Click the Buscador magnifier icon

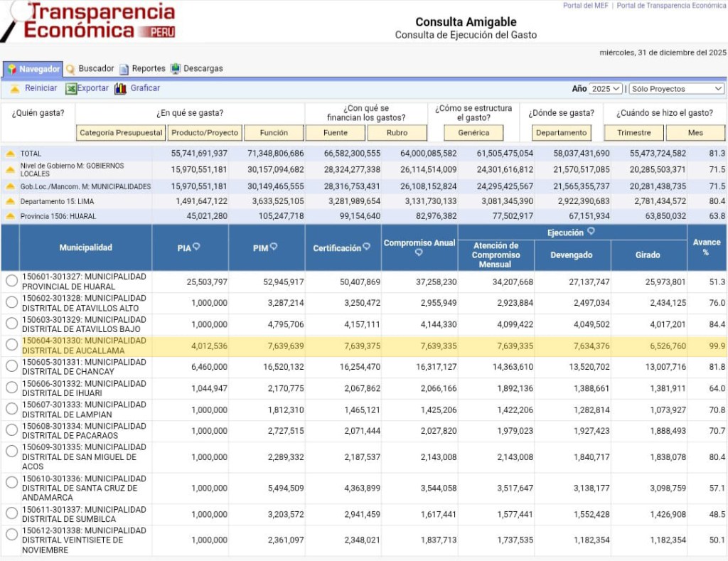coord(70,69)
